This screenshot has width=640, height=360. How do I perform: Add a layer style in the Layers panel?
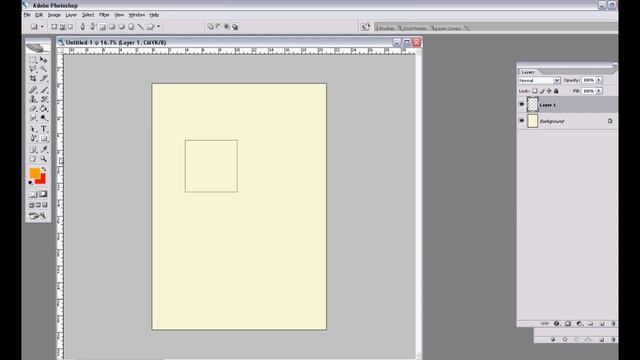556,324
